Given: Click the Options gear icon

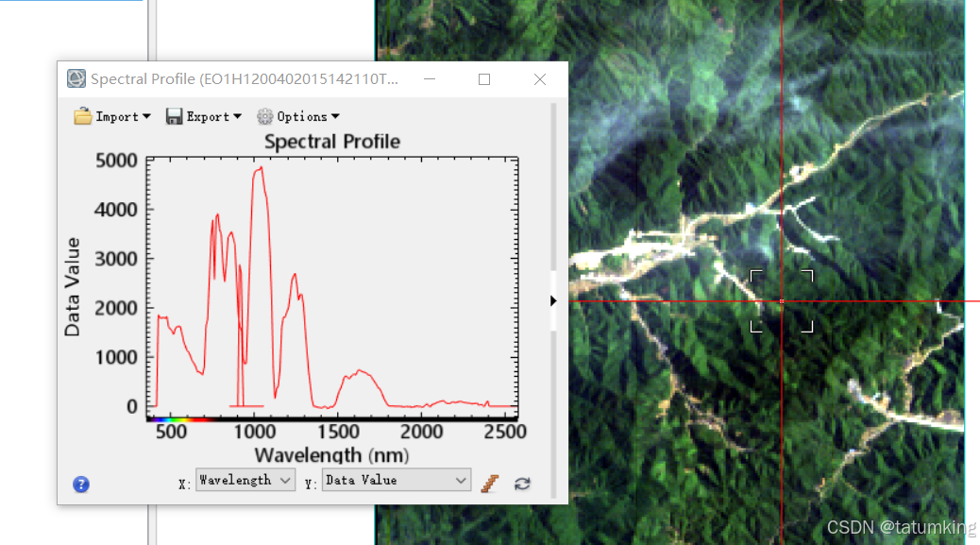Looking at the screenshot, I should pos(265,116).
